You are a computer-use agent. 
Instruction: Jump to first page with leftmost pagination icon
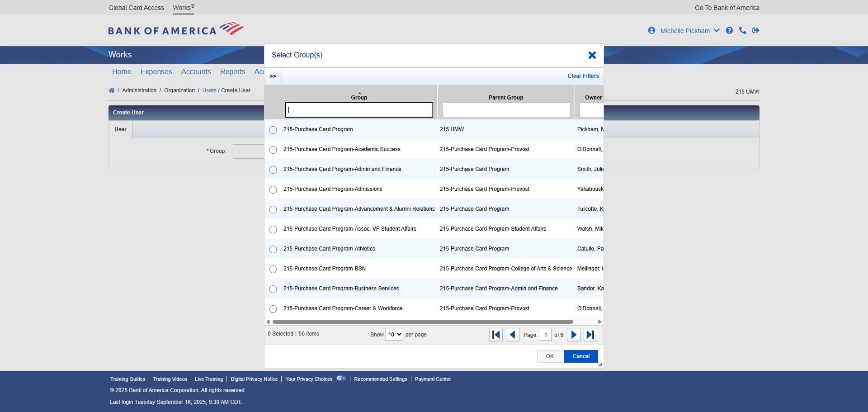(495, 335)
